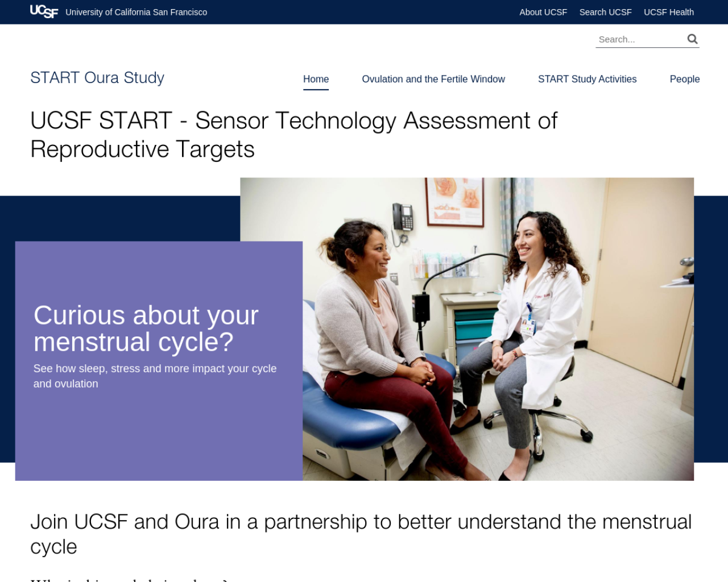Open START Oura Study site title
The image size is (728, 582).
tap(97, 77)
